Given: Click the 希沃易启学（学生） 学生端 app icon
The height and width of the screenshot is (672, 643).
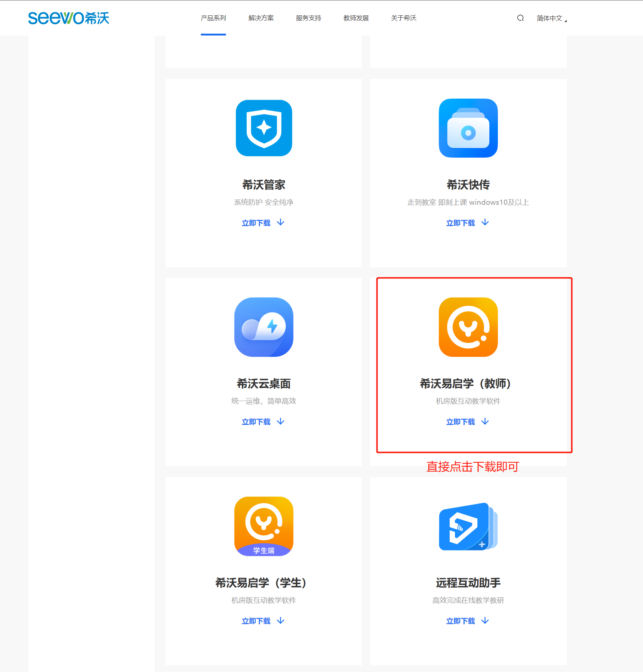Looking at the screenshot, I should pyautogui.click(x=264, y=526).
